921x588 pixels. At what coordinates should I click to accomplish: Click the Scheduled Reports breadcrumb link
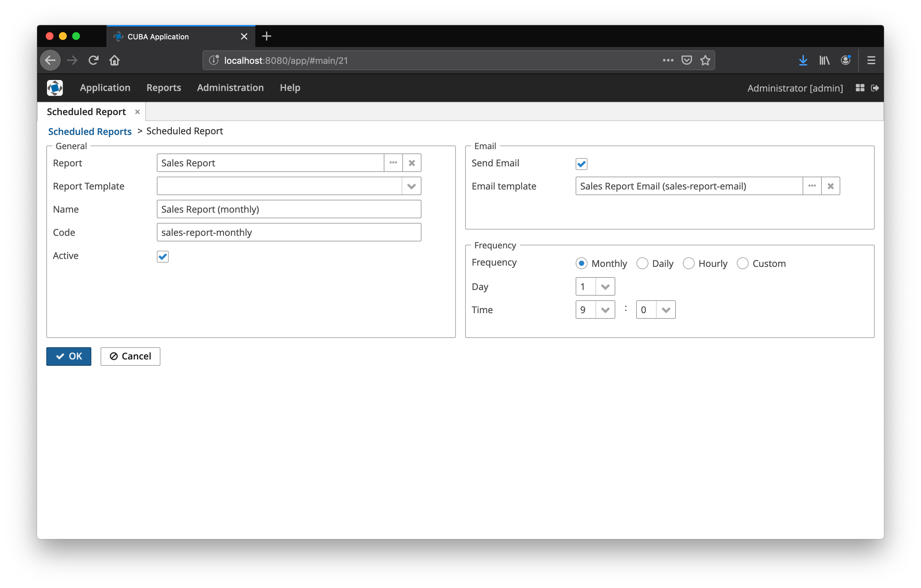[x=90, y=132]
